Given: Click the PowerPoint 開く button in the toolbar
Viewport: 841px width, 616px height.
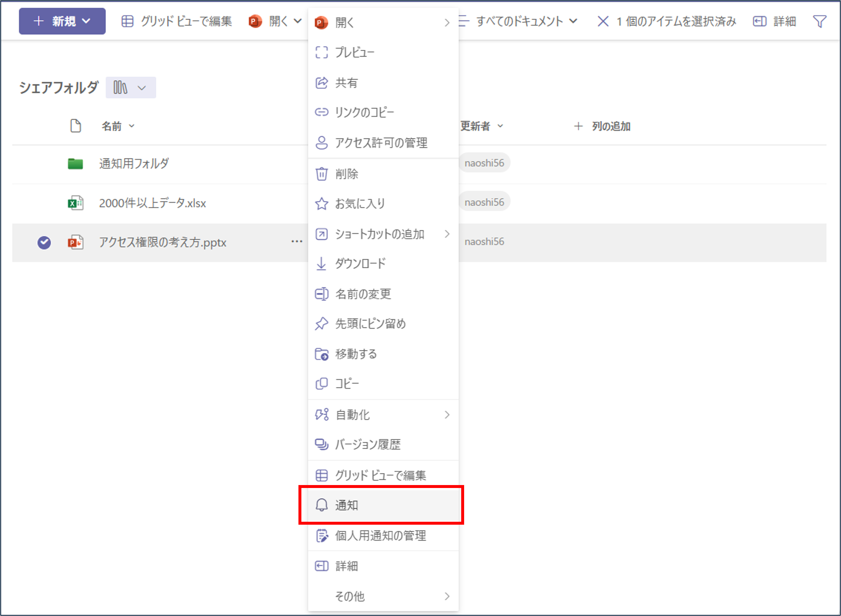Looking at the screenshot, I should pos(268,21).
